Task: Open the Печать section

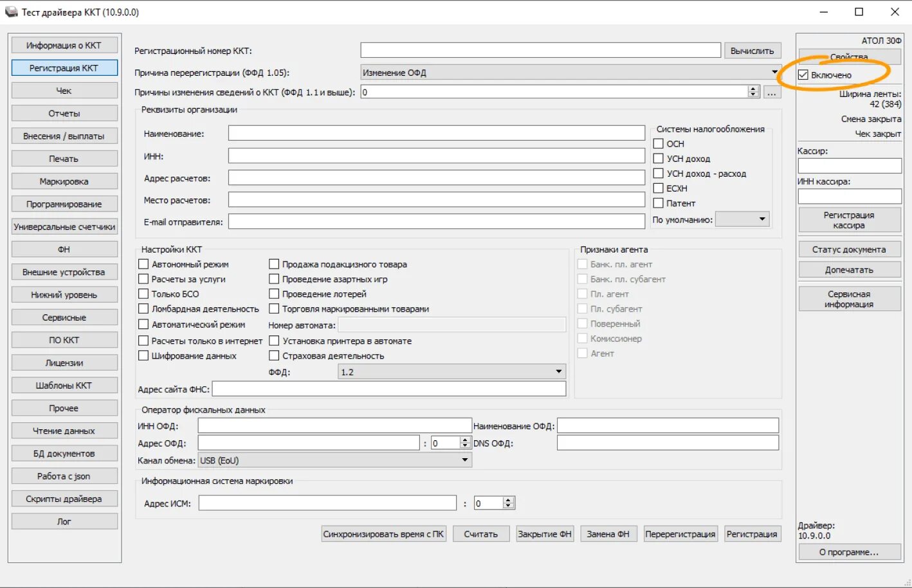Action: (x=64, y=159)
